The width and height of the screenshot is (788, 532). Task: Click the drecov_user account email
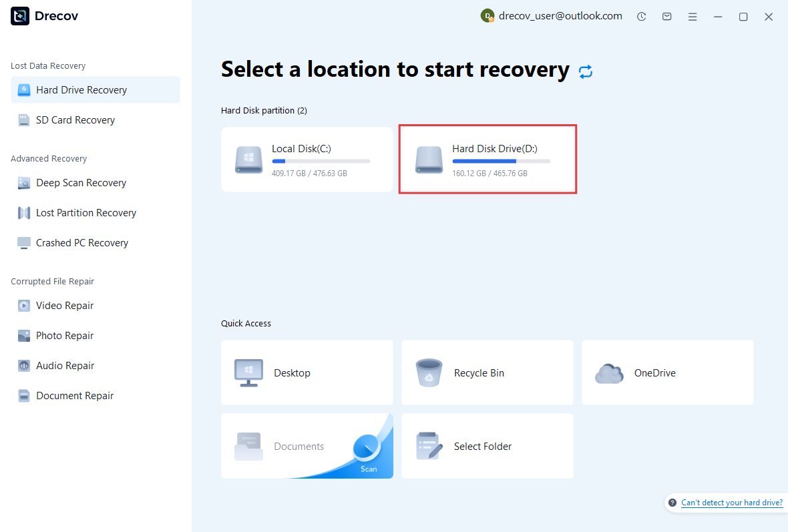[x=558, y=15]
